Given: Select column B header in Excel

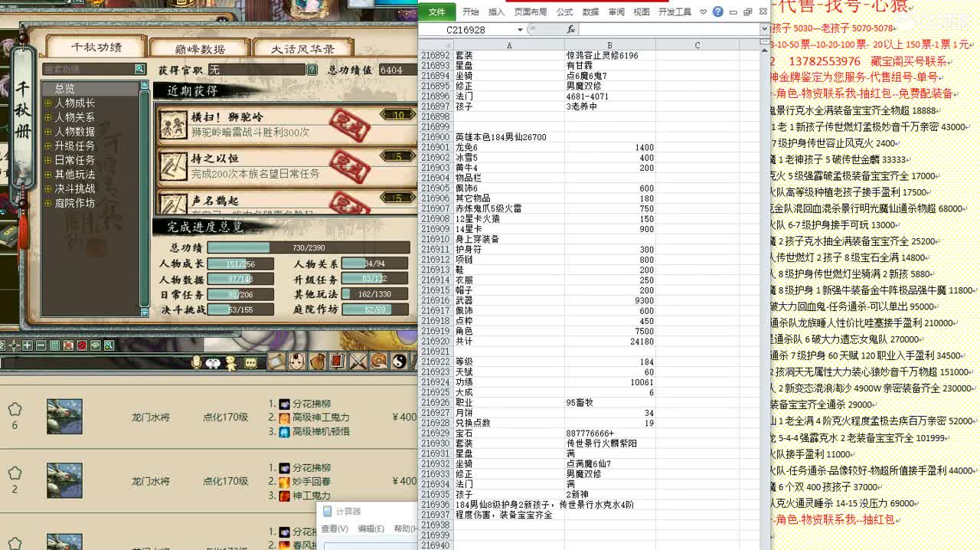Looking at the screenshot, I should tap(609, 45).
